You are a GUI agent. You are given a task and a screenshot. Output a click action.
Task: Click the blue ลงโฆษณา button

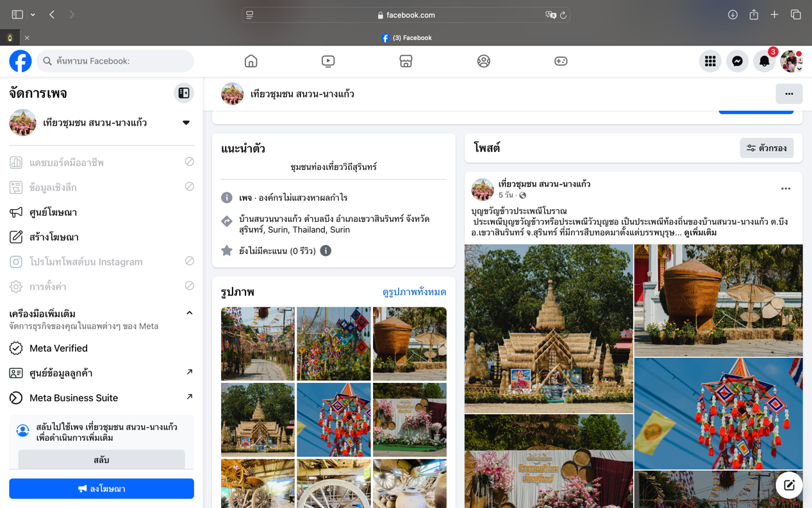point(101,489)
